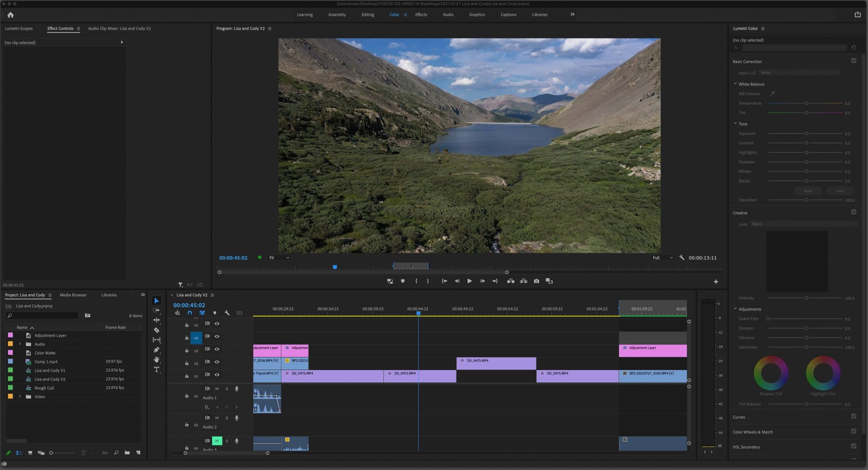Expand the Video bin folder
The height and width of the screenshot is (470, 868).
click(x=20, y=397)
